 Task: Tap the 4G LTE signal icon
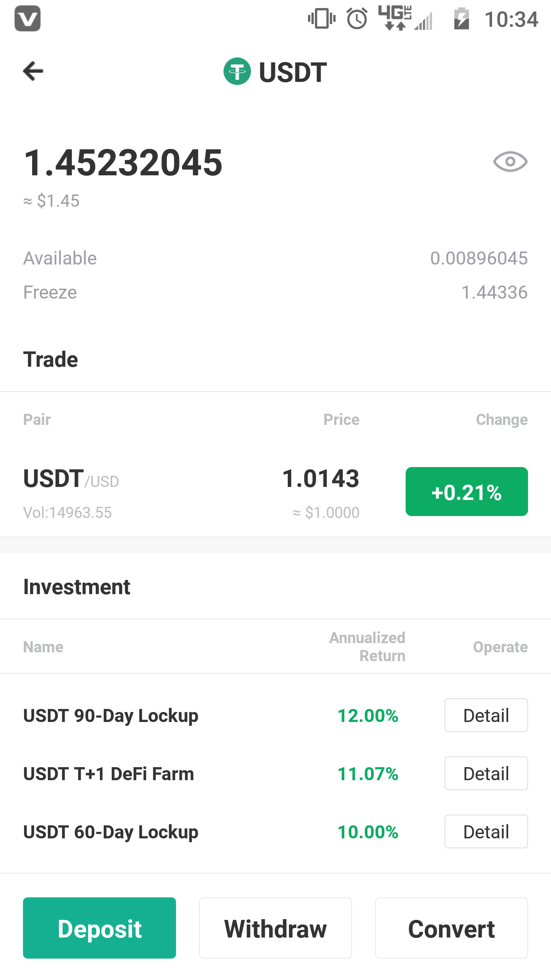tap(405, 18)
